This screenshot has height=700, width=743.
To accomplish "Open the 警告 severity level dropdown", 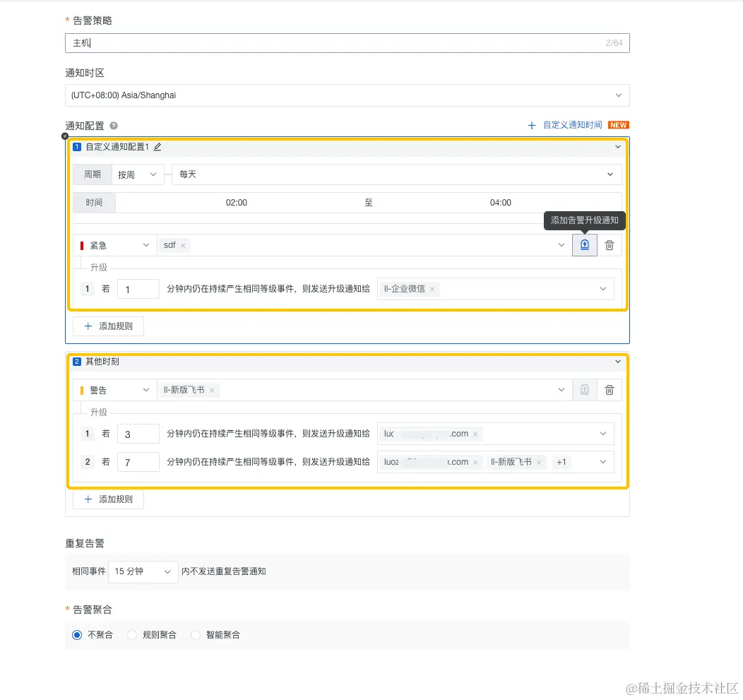I will point(115,390).
